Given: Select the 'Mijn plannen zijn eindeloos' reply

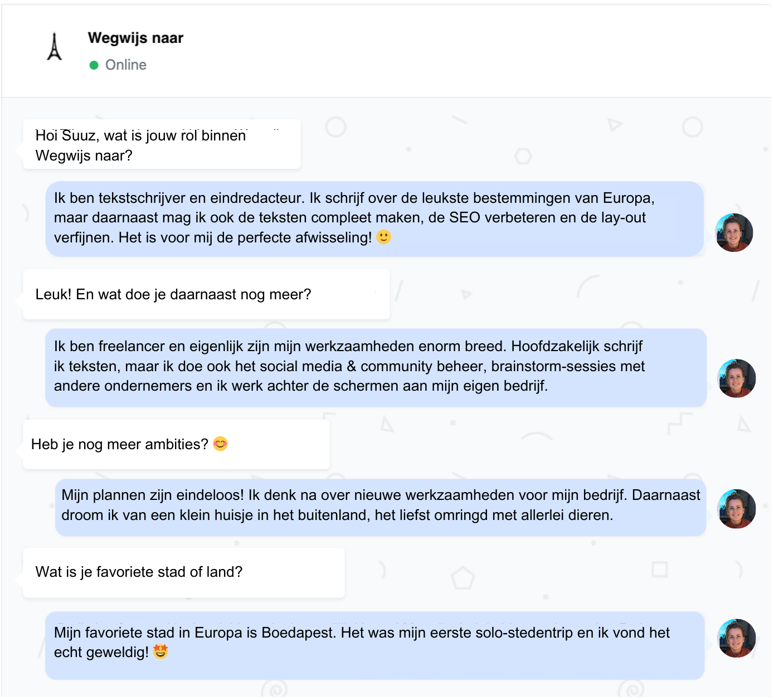Looking at the screenshot, I should (x=380, y=505).
